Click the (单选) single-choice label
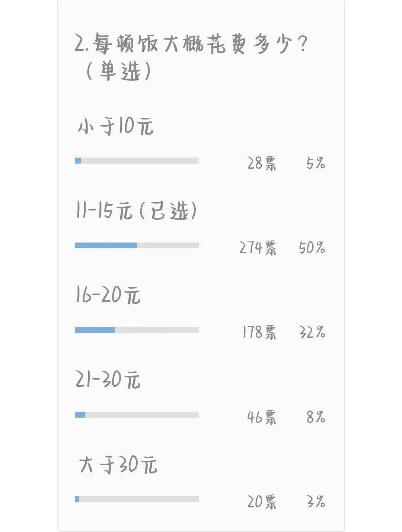 point(118,71)
